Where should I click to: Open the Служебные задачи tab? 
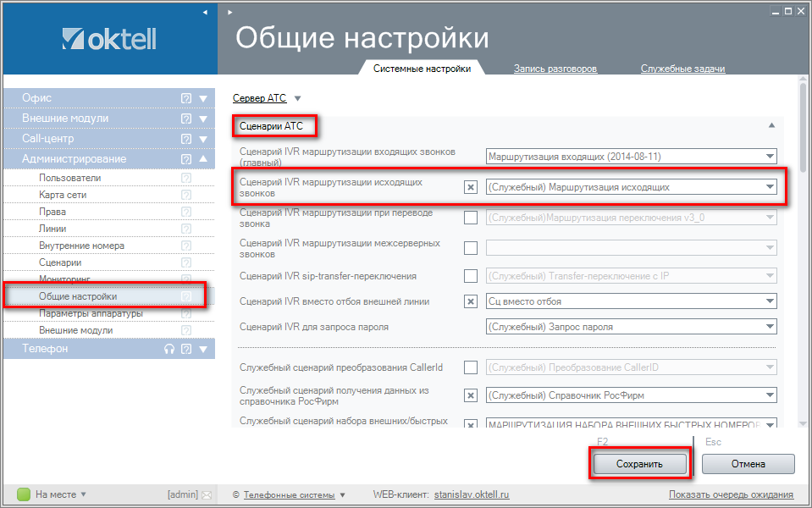click(x=682, y=69)
